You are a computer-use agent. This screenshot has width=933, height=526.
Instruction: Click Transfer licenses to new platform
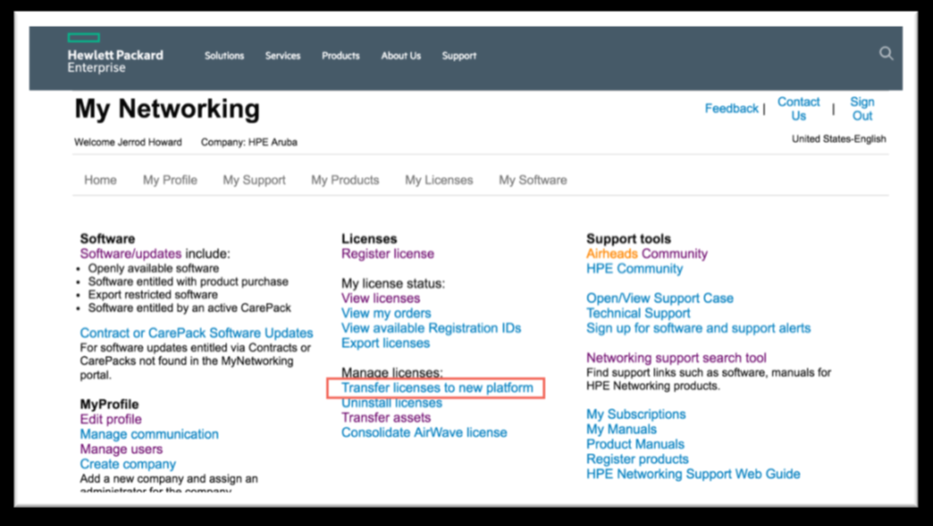437,388
